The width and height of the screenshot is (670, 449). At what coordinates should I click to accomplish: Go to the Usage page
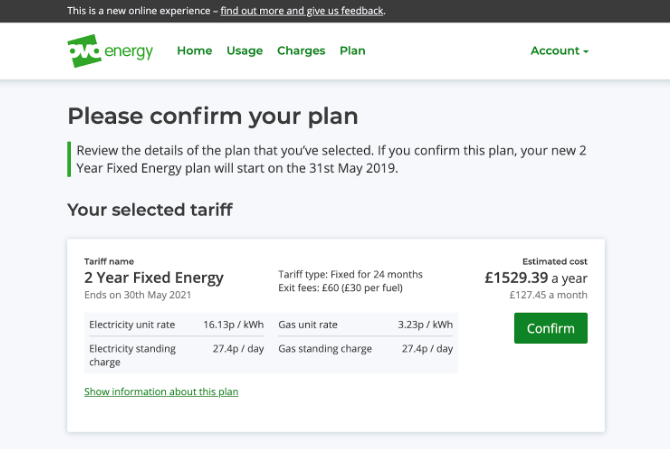244,51
